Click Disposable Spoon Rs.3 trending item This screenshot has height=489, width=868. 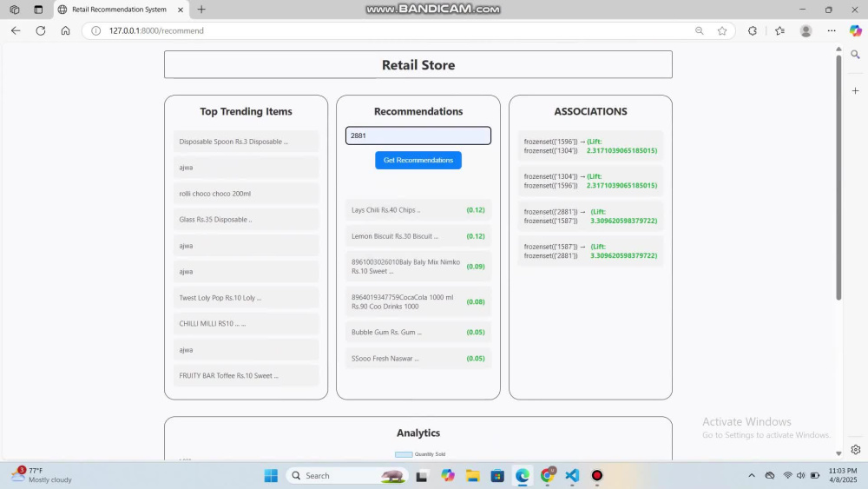(246, 142)
